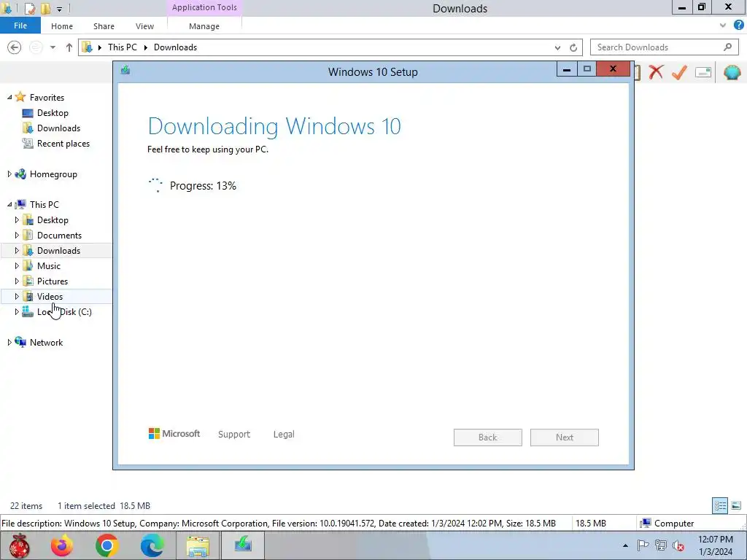Image resolution: width=747 pixels, height=560 pixels.
Task: Click the Next button in Setup
Action: (565, 437)
